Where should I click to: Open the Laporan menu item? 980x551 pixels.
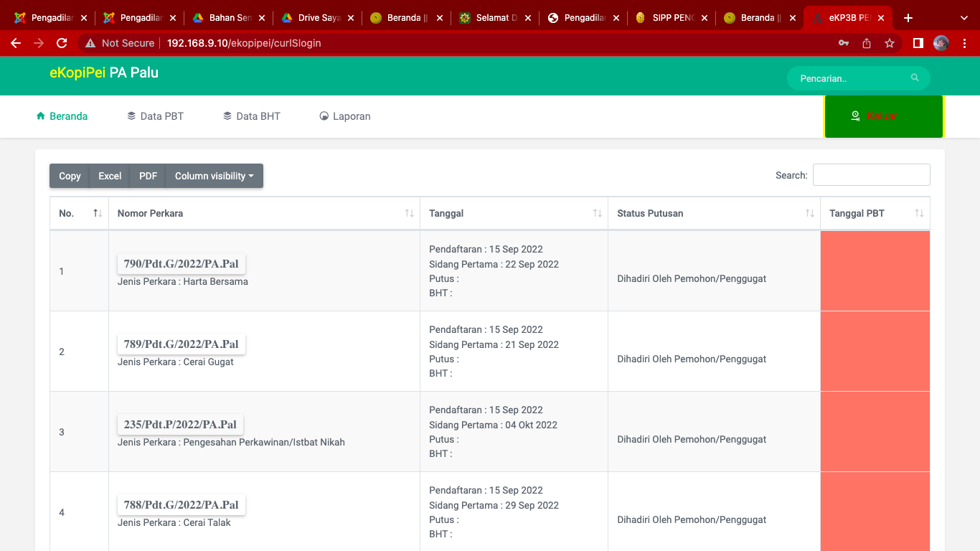(x=345, y=116)
